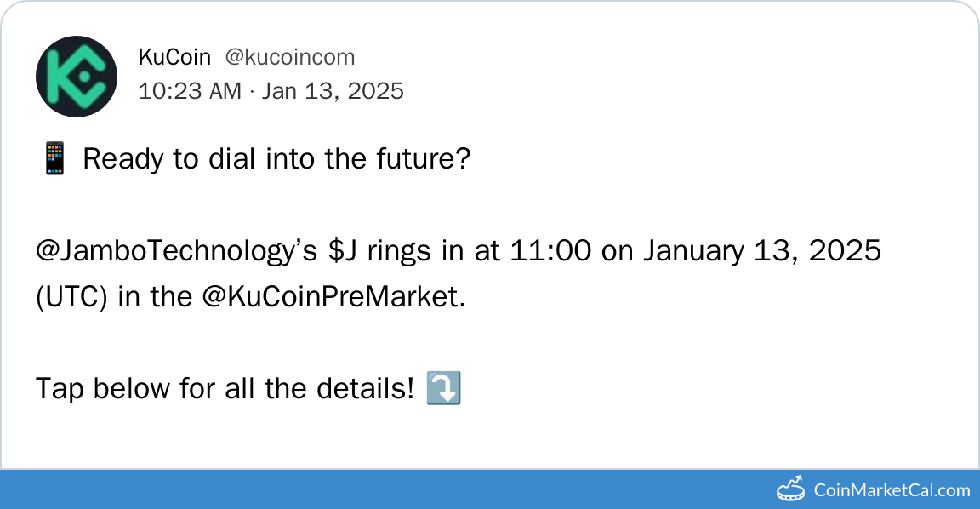
Task: Click the 10:23 AM post time
Action: [190, 91]
